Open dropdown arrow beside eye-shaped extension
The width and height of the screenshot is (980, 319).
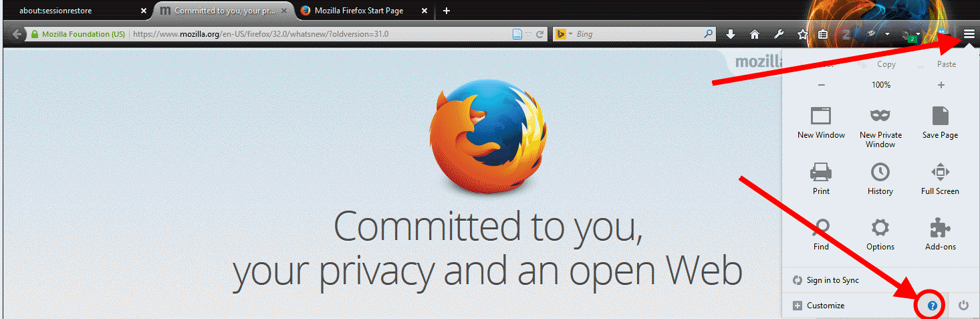click(888, 34)
